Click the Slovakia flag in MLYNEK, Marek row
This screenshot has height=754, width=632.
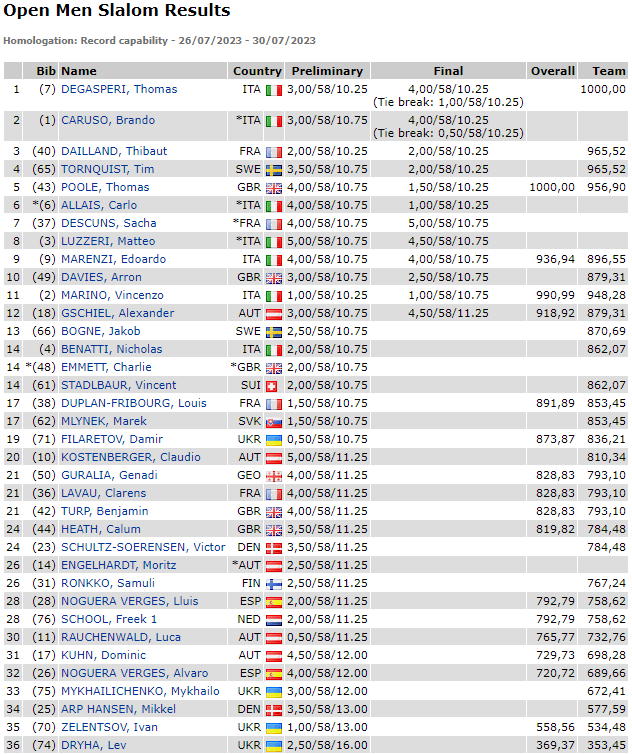[274, 421]
